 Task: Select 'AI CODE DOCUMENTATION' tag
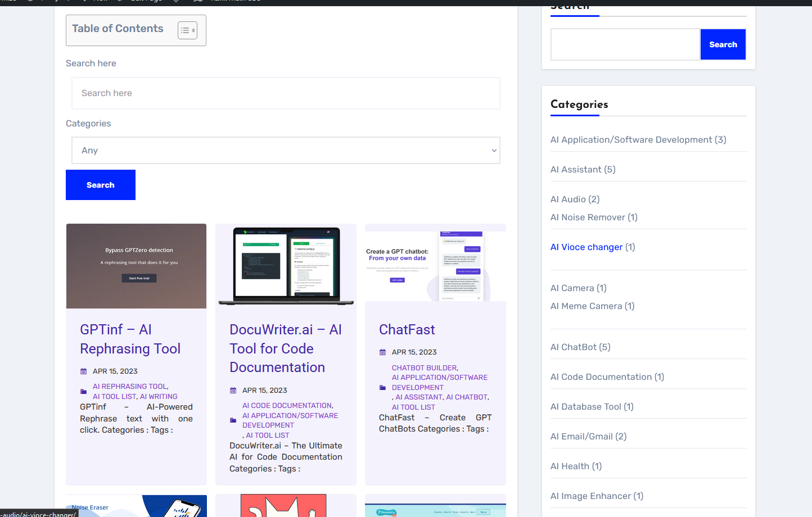click(287, 406)
